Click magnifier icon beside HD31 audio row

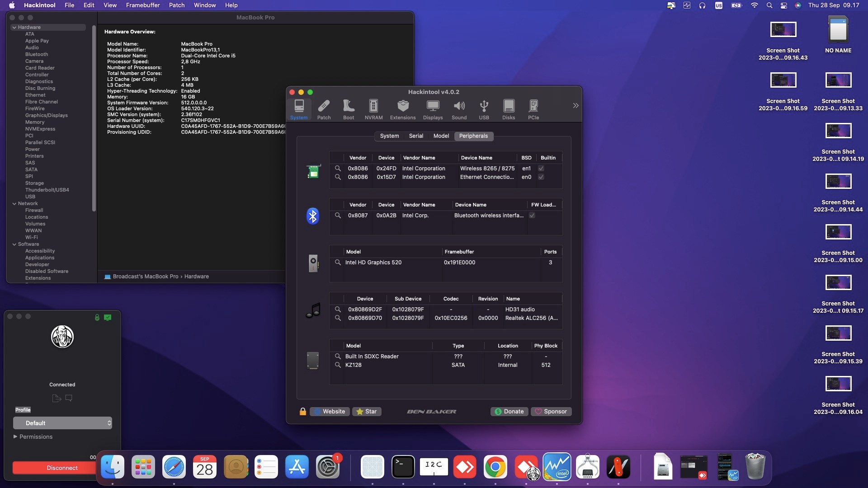point(338,310)
